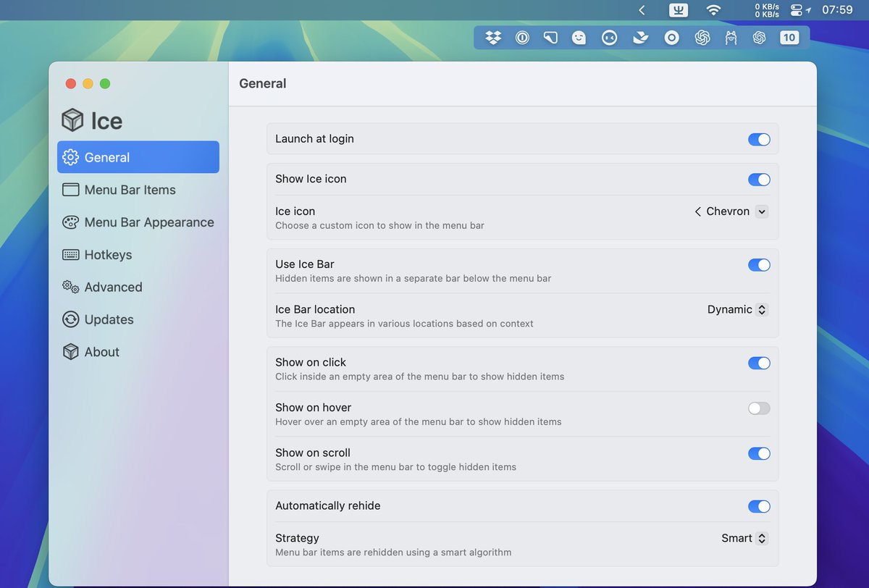Switch to the Menu Bar Appearance label
Viewport: 869px width, 588px height.
point(149,222)
